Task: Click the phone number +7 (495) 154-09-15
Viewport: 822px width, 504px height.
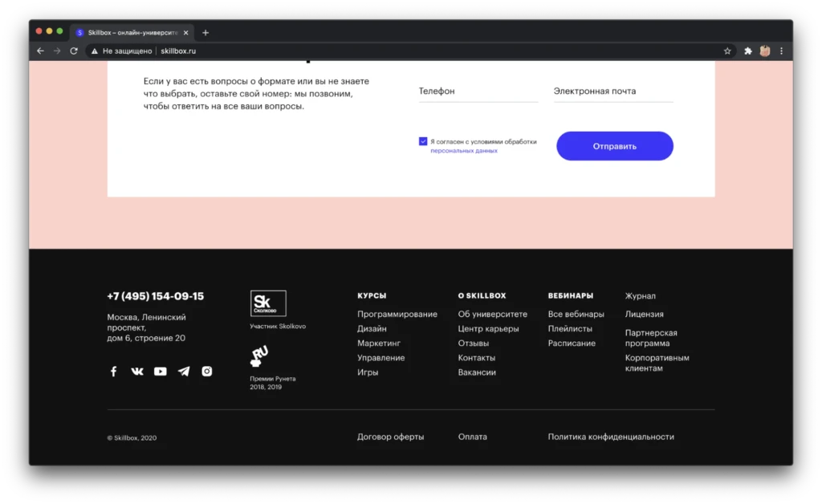Action: (x=155, y=296)
